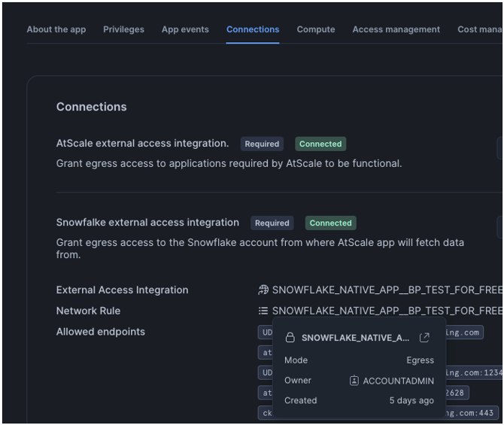Image resolution: width=504 pixels, height=425 pixels.
Task: Click the Allowed endpoints label
Action: pyautogui.click(x=101, y=332)
